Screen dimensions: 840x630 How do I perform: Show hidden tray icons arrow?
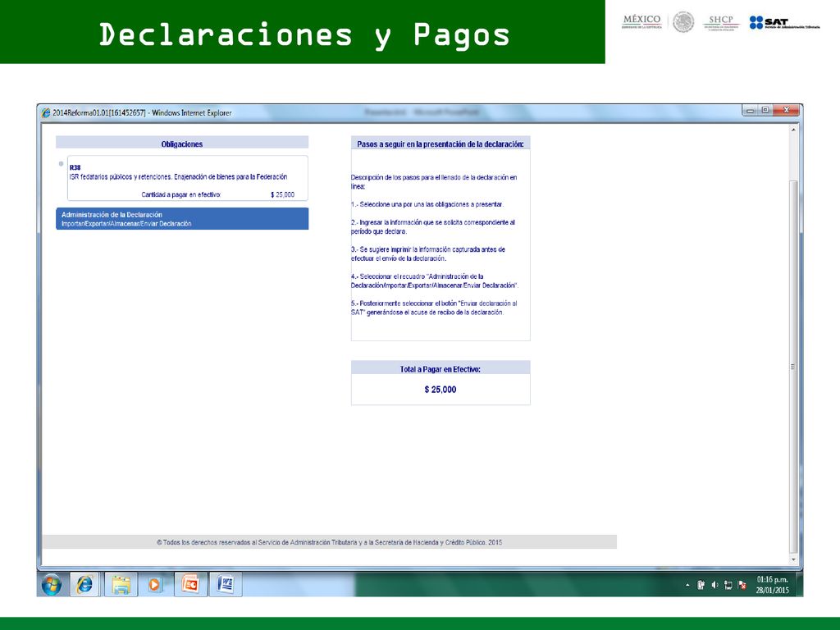coord(688,585)
